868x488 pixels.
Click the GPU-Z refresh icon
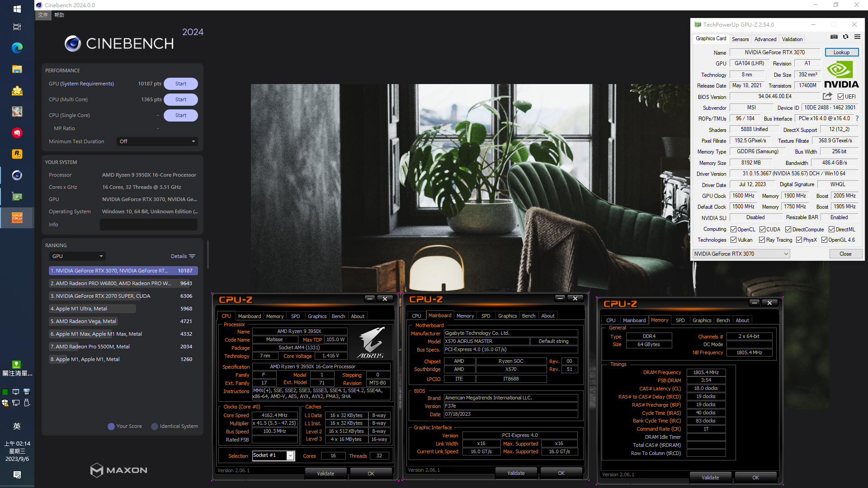[x=845, y=37]
